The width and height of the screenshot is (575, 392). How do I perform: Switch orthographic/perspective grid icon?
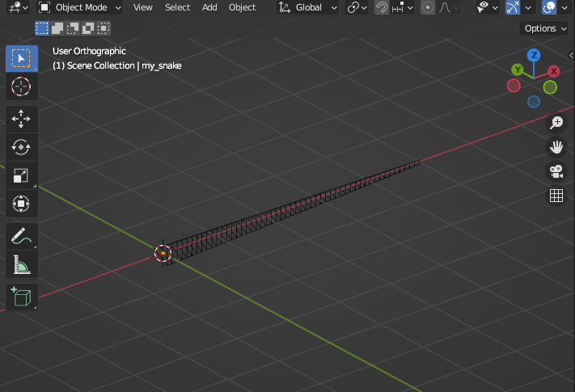pyautogui.click(x=556, y=196)
